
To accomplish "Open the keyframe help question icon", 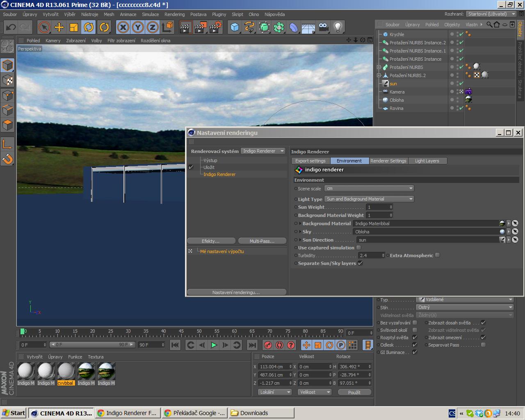I will pos(291,345).
